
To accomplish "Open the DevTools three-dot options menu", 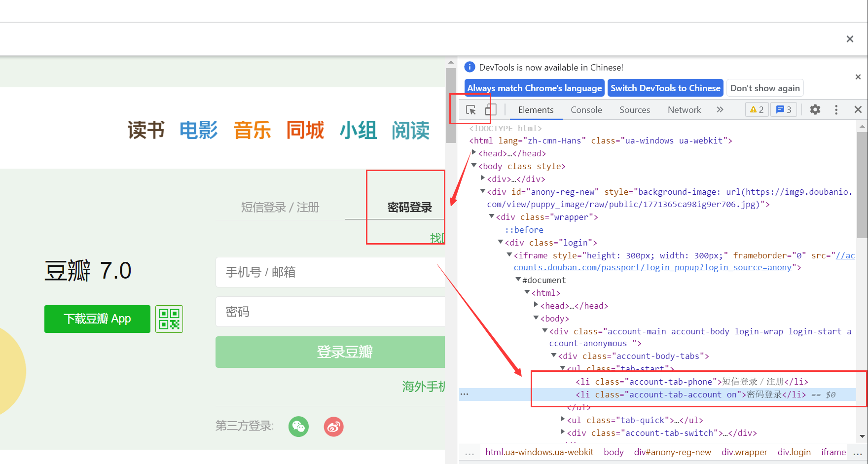I will [836, 109].
